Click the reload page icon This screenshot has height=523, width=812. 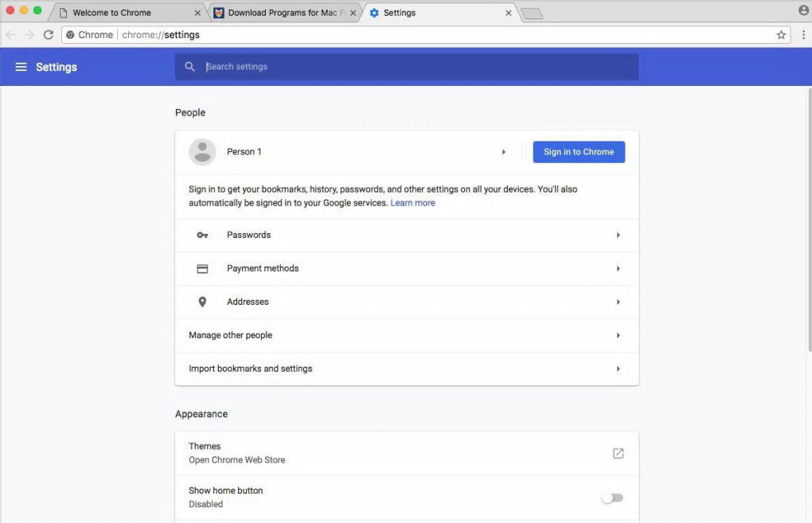pyautogui.click(x=49, y=35)
